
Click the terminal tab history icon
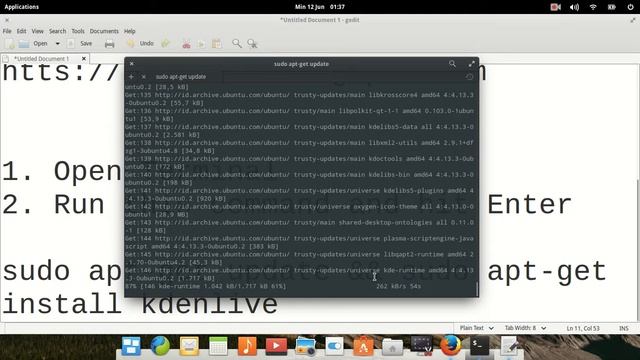point(469,77)
